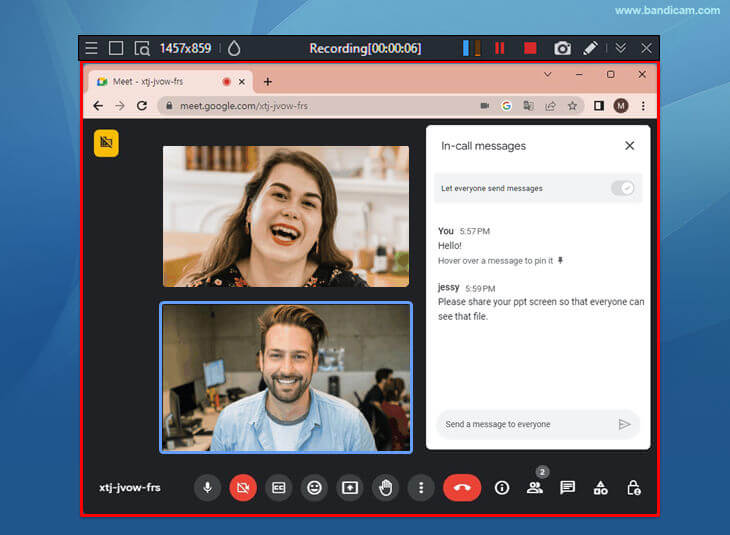Open Chrome three-dot menu
Image resolution: width=730 pixels, height=535 pixels.
(x=643, y=106)
